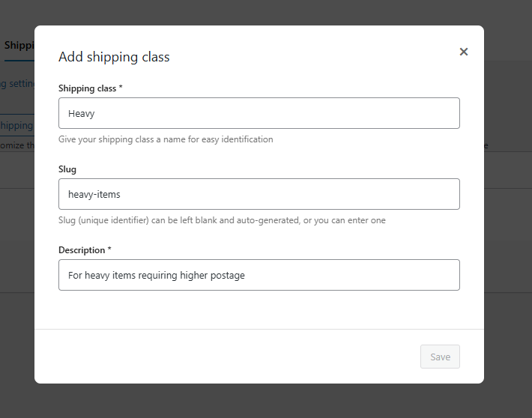532x418 pixels.
Task: Click the slug hint about auto-generated identifier
Action: coord(222,220)
